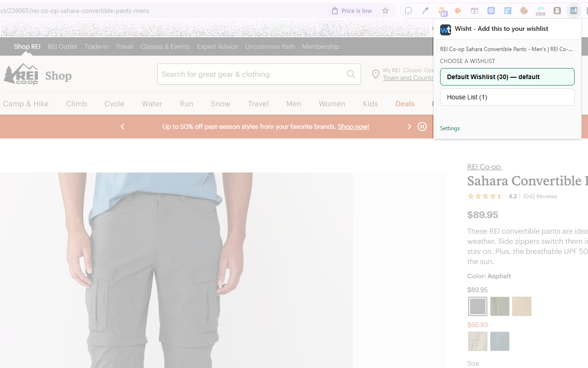Select the light khaki sale color swatch
Image resolution: width=588 pixels, height=368 pixels.
tap(478, 341)
